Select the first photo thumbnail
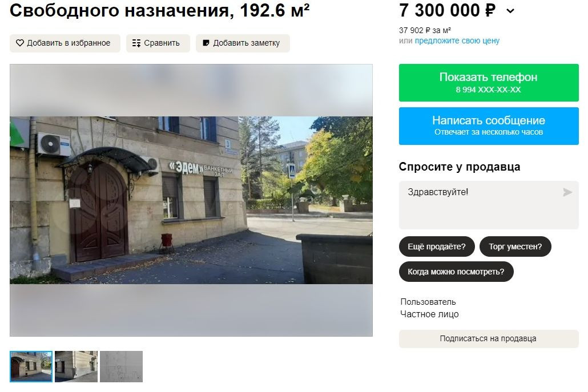Screen dimensions: 588x392 point(31,366)
